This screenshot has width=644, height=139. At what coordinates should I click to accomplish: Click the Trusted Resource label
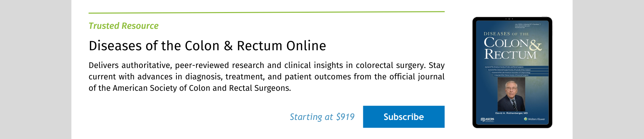(123, 26)
